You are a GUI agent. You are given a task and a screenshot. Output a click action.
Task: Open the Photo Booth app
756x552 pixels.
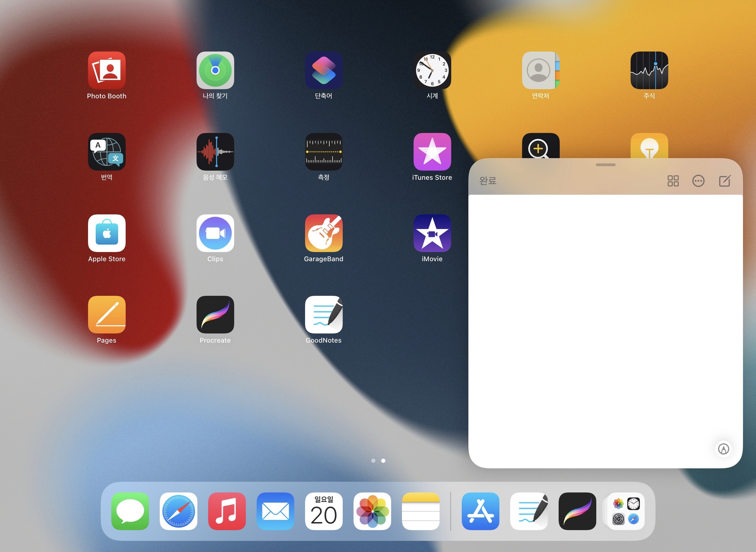coord(107,70)
